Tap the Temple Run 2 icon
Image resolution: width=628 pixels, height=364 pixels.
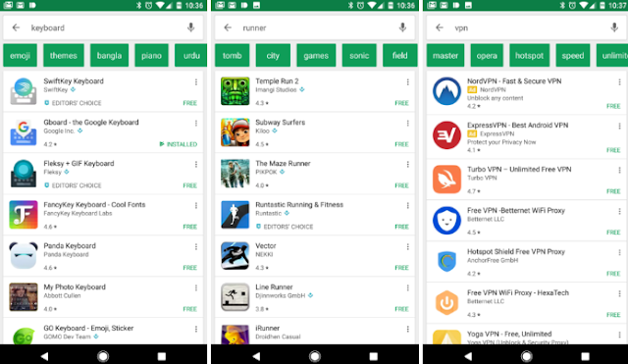235,91
